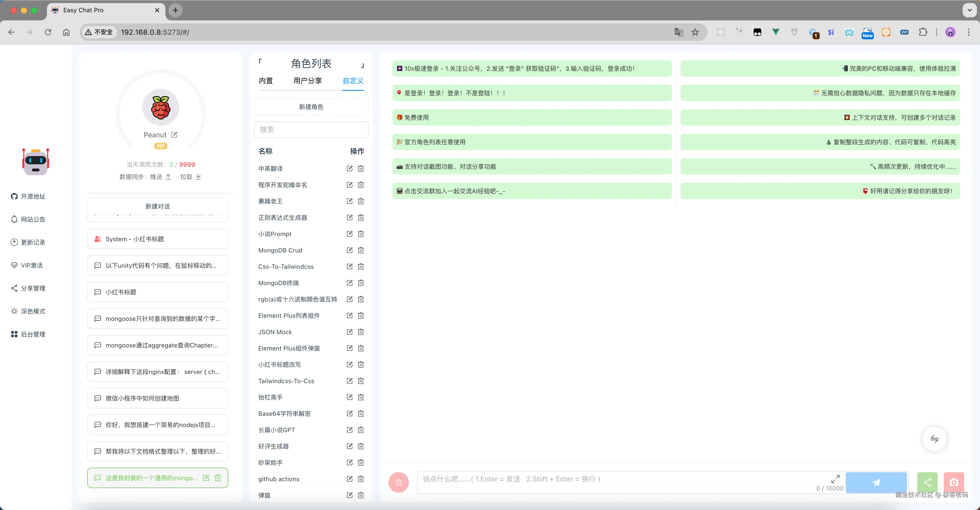Edit the MongoDB Crud role
The image size is (980, 510).
click(349, 250)
